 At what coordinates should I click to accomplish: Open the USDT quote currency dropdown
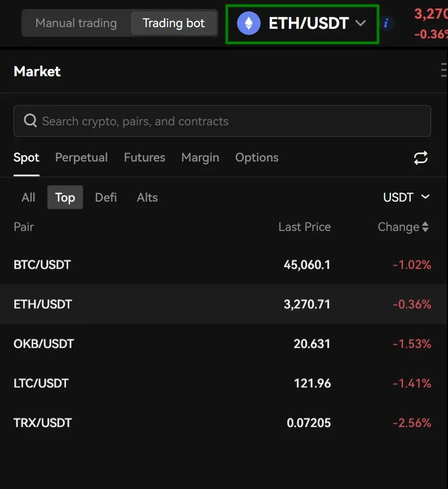[406, 197]
